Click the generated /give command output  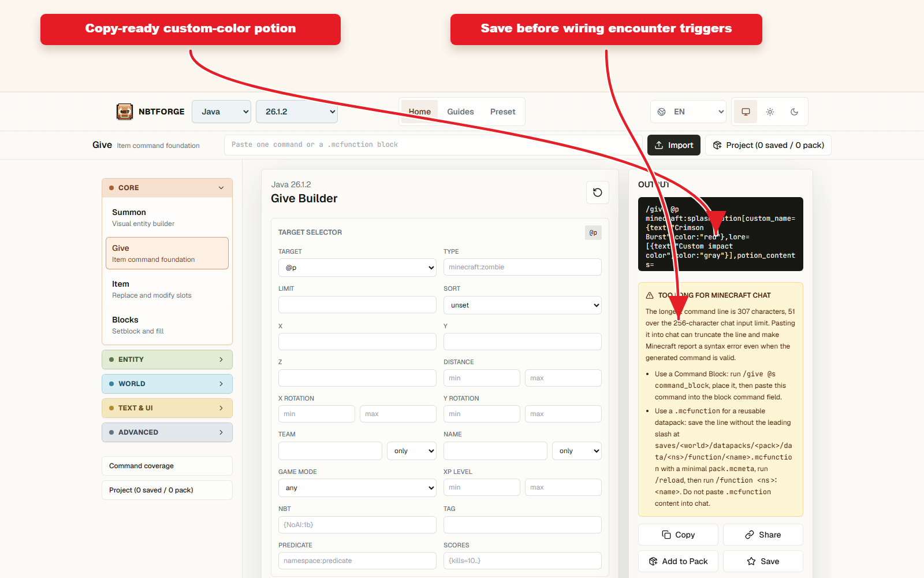click(721, 234)
